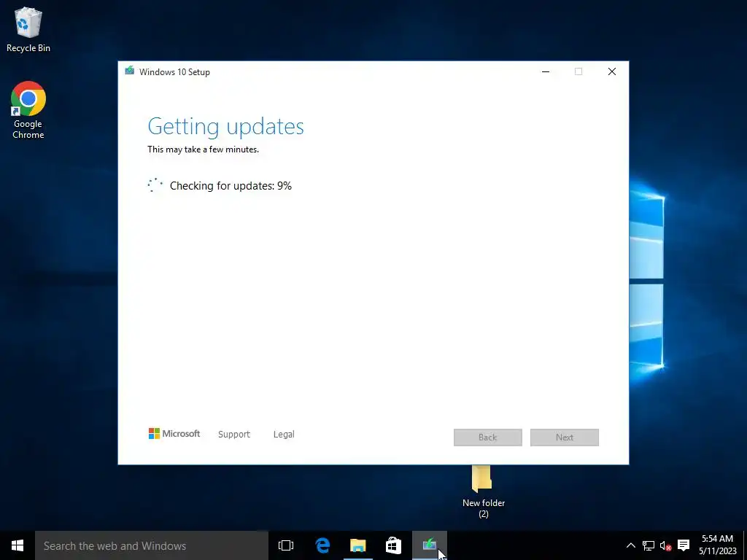747x560 pixels.
Task: Click the Windows 10 Setup taskbar icon
Action: pos(429,545)
